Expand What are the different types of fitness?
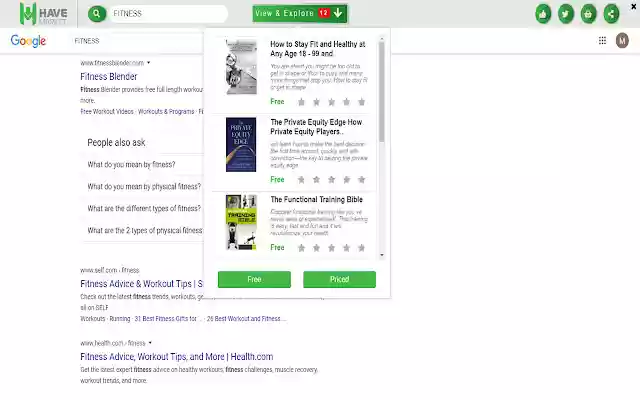 [x=145, y=209]
